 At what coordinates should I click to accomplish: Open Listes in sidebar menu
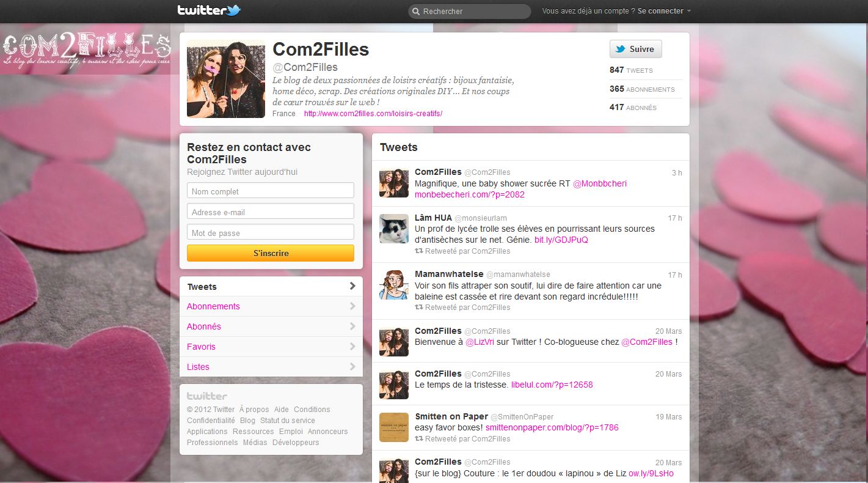click(271, 367)
